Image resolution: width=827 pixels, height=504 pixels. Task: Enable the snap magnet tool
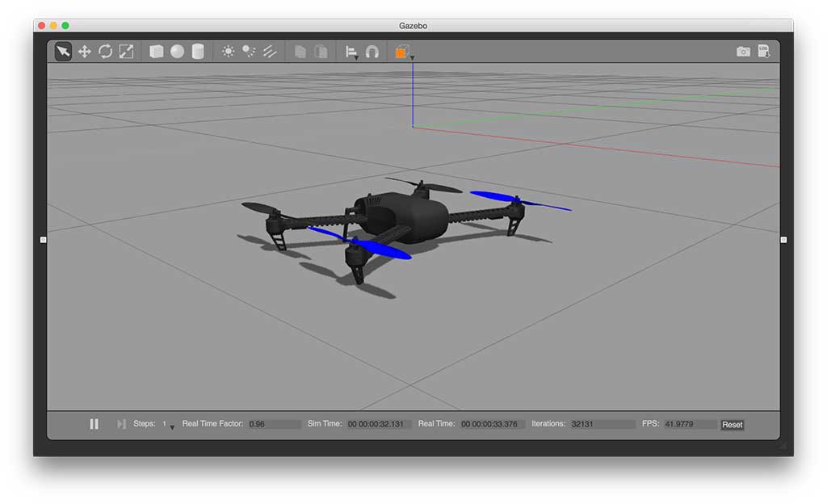click(372, 52)
